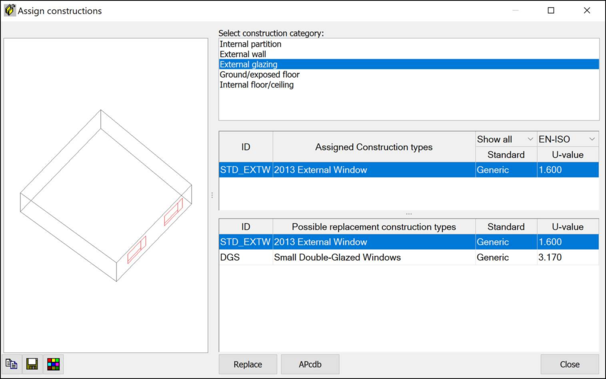Click the Replace button
Screen dimensions: 606x379
248,364
